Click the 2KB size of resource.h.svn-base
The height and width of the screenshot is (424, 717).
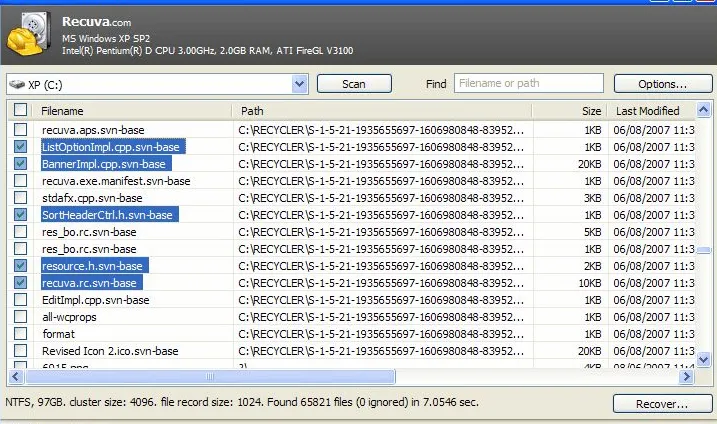pos(593,266)
